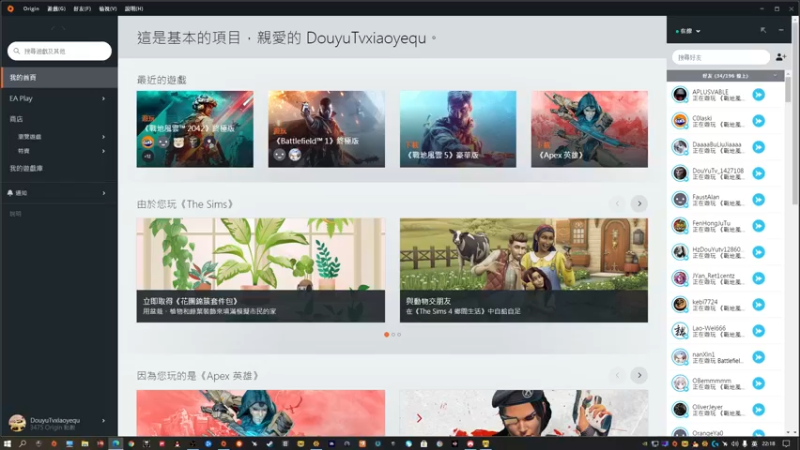Join APLUSVABLE's game
This screenshot has width=800, height=450.
pos(759,94)
